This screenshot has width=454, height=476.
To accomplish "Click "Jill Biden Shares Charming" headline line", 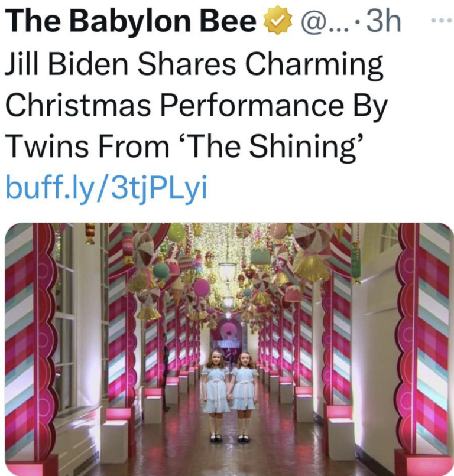I will (x=194, y=67).
